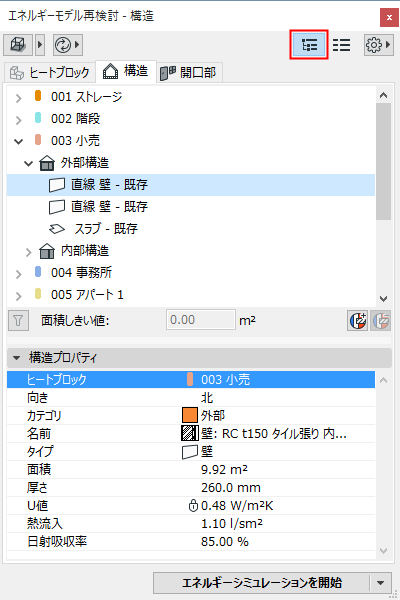
Task: Click the blue color chip of 004 事務所
Action: point(38,272)
